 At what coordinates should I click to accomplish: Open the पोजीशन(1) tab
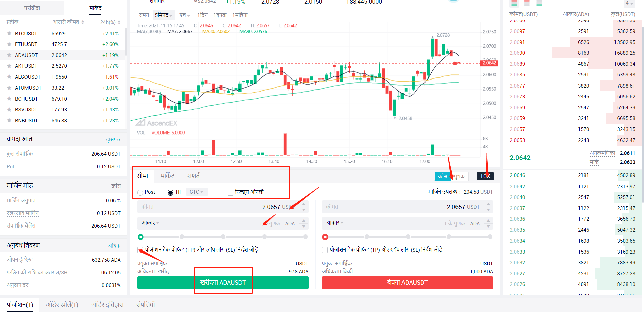click(x=20, y=305)
